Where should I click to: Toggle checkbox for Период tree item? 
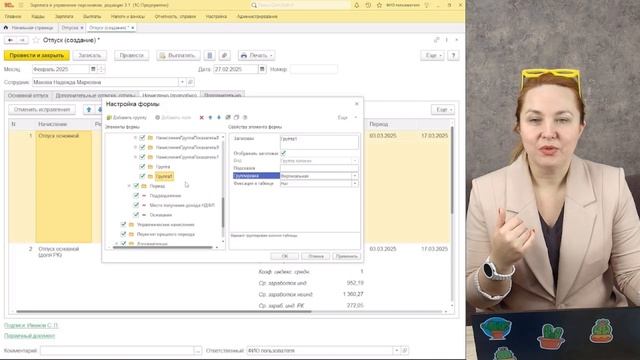[136, 186]
